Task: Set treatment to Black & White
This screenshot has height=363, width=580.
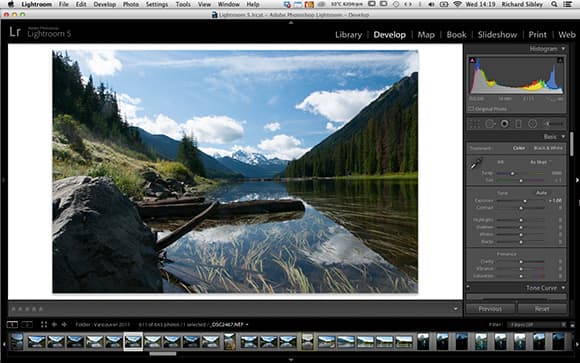Action: (548, 148)
